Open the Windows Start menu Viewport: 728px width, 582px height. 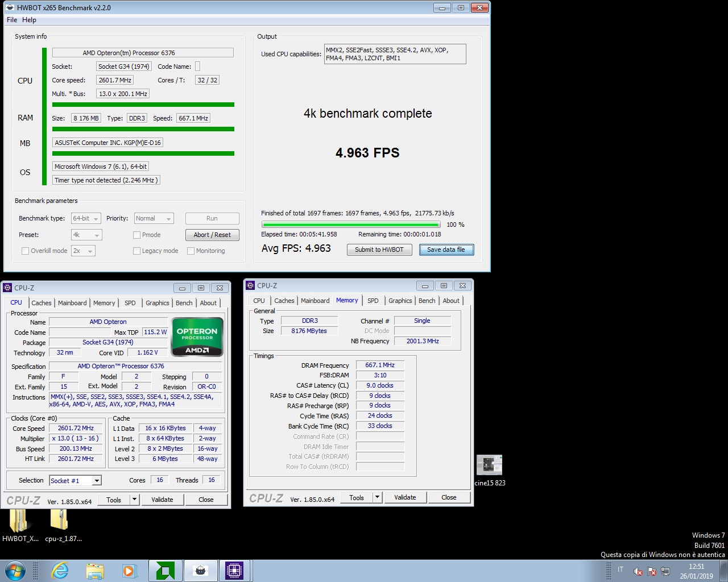[x=15, y=571]
